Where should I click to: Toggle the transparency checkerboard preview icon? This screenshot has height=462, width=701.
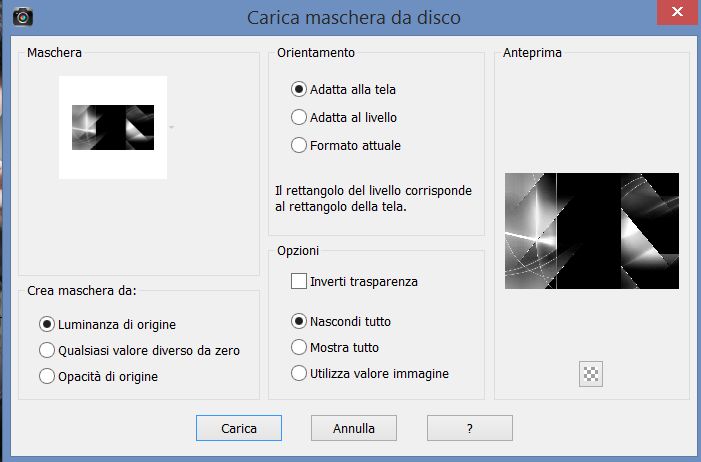(x=591, y=374)
